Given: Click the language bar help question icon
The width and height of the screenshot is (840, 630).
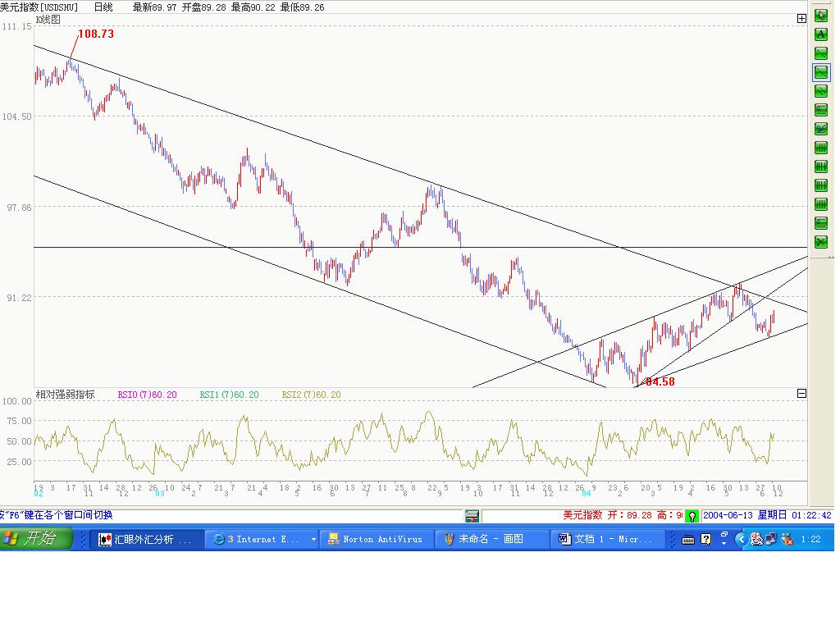Looking at the screenshot, I should pyautogui.click(x=706, y=540).
